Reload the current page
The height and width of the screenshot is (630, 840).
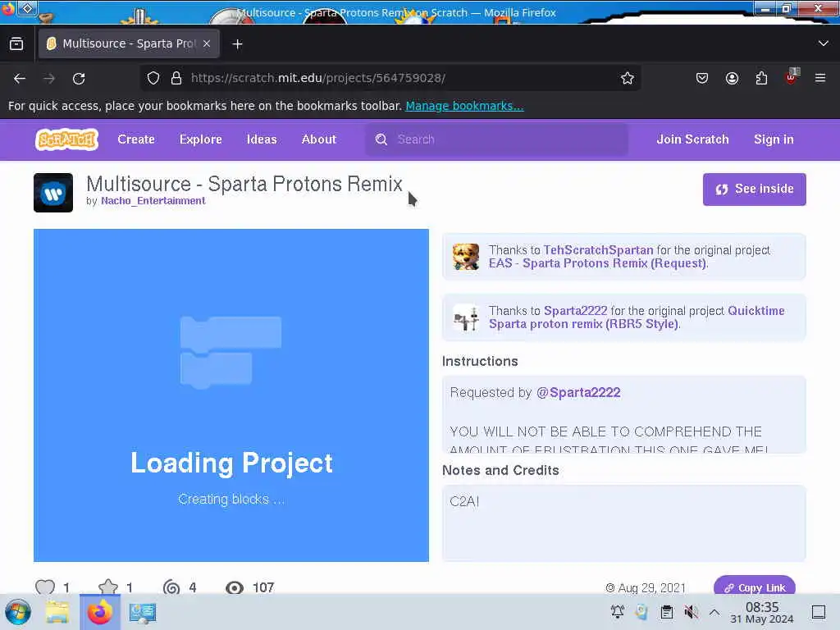(x=79, y=79)
